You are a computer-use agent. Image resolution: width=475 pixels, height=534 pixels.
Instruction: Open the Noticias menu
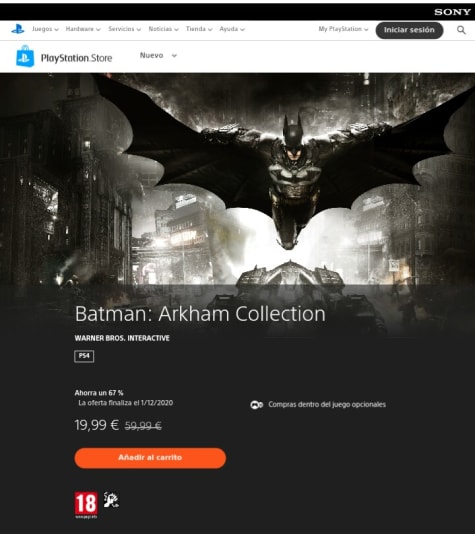click(163, 29)
